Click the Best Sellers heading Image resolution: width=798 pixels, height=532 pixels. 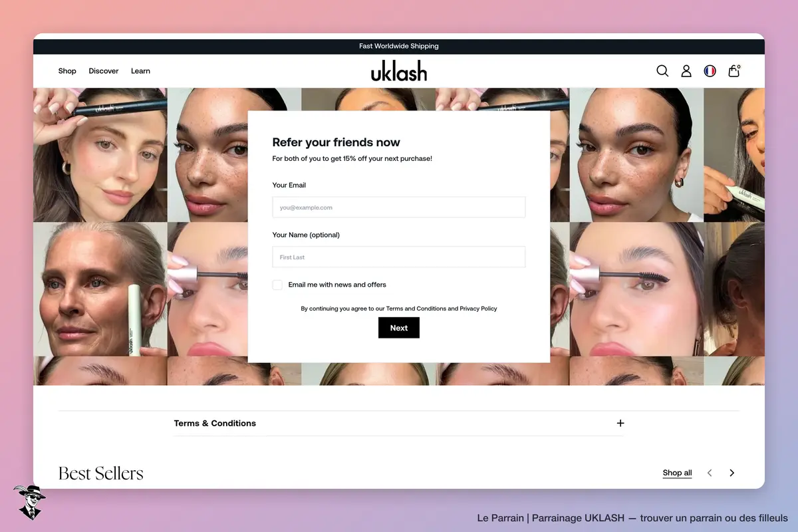(101, 473)
